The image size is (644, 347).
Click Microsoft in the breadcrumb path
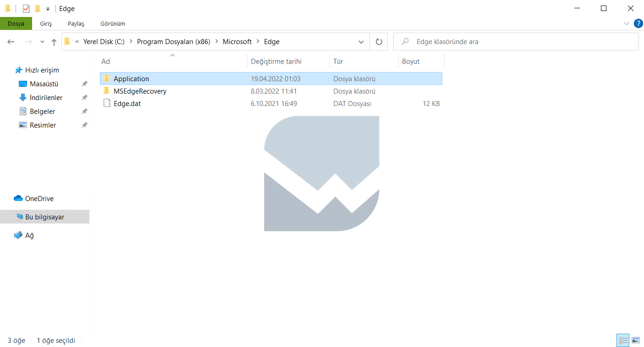pos(237,42)
